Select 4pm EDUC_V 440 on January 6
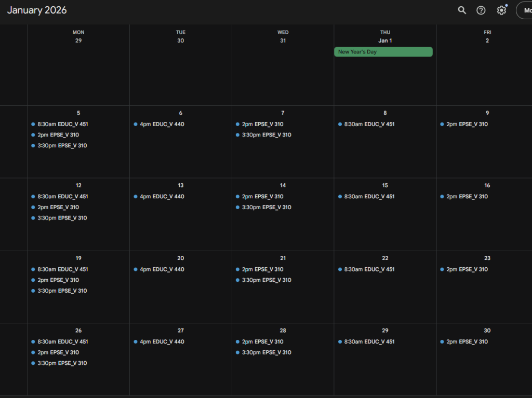The image size is (532, 398). 162,124
